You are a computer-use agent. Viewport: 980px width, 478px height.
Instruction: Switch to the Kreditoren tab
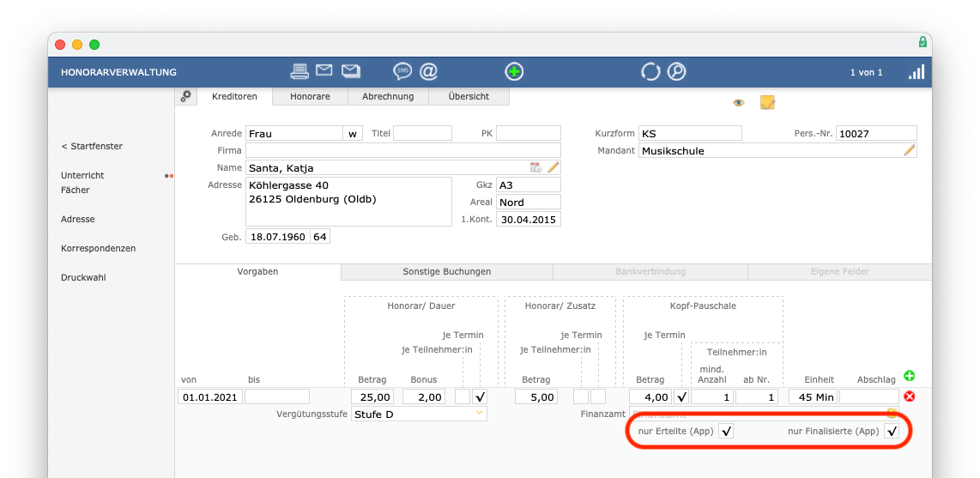[x=234, y=96]
